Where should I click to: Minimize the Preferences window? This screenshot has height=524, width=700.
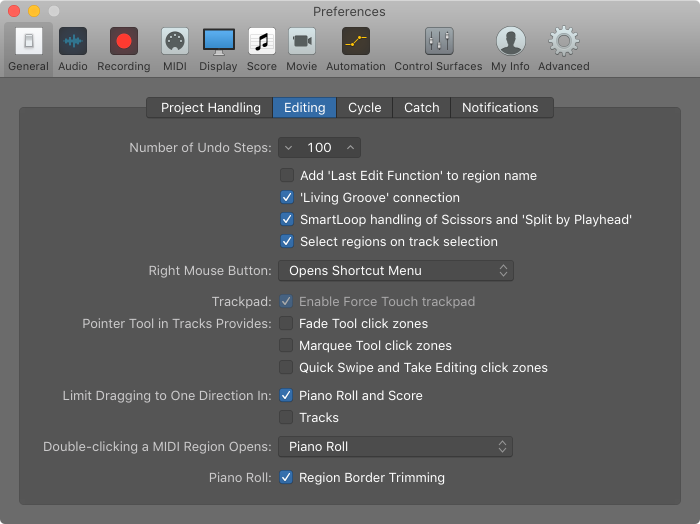coord(34,11)
